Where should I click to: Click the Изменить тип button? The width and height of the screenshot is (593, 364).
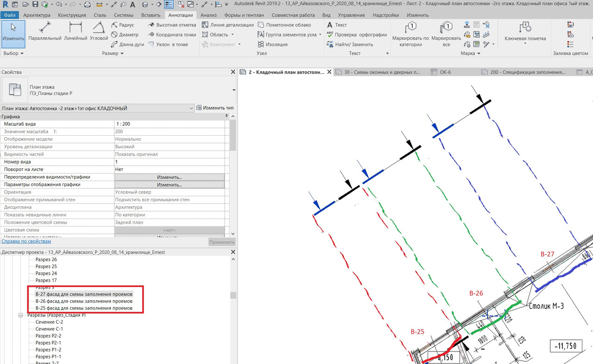(215, 108)
